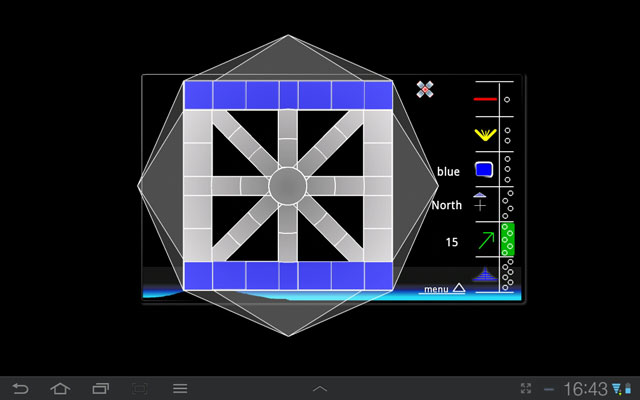Select the central circle of the wheel
This screenshot has height=400, width=640.
click(x=288, y=186)
